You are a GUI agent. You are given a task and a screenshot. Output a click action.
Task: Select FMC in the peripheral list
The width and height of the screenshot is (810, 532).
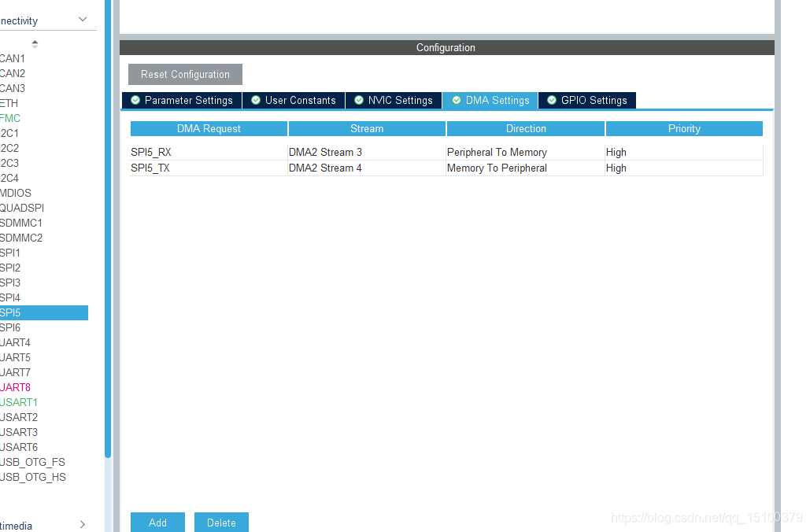tap(10, 118)
